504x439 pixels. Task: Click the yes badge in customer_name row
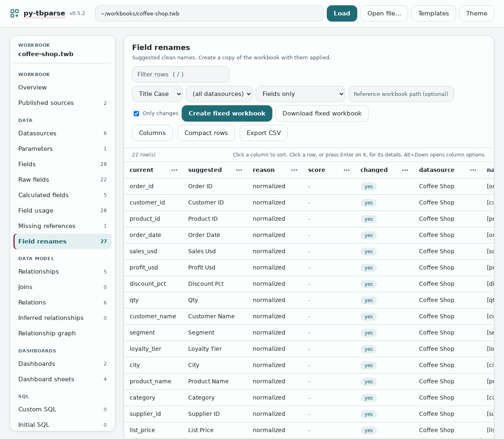[x=369, y=317]
